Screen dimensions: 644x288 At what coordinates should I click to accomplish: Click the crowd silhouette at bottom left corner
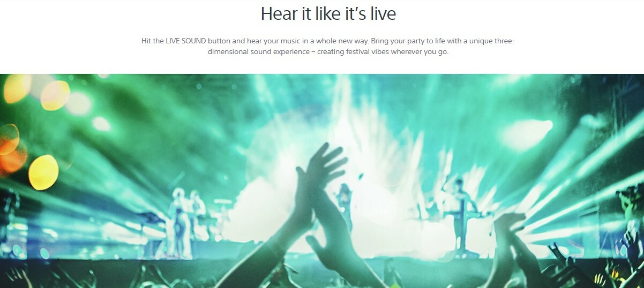(x=27, y=277)
